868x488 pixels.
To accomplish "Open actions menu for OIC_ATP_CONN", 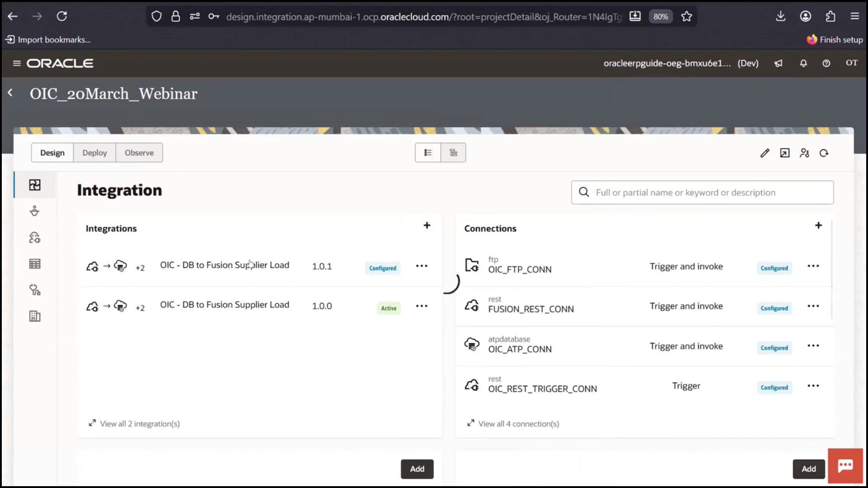I will pos(813,346).
